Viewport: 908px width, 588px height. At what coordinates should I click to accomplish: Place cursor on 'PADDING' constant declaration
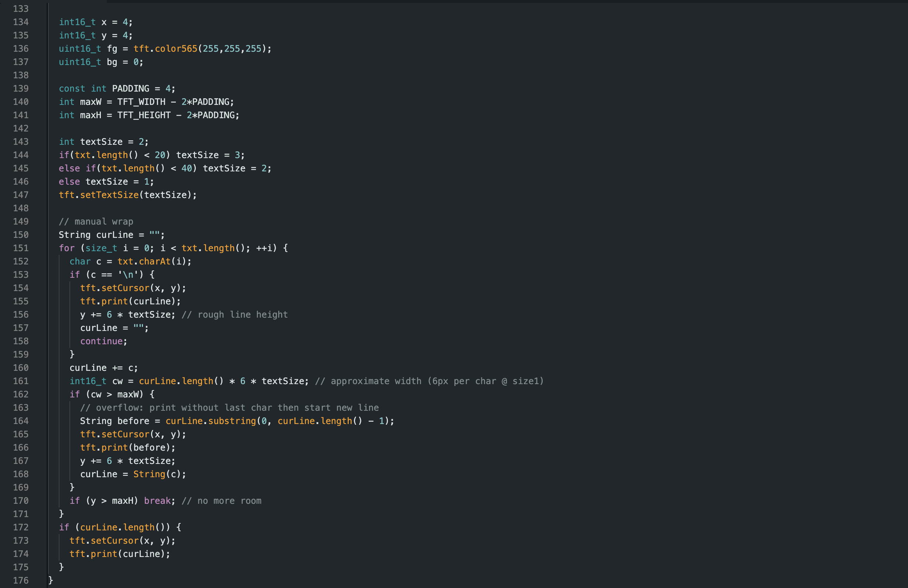click(x=130, y=89)
